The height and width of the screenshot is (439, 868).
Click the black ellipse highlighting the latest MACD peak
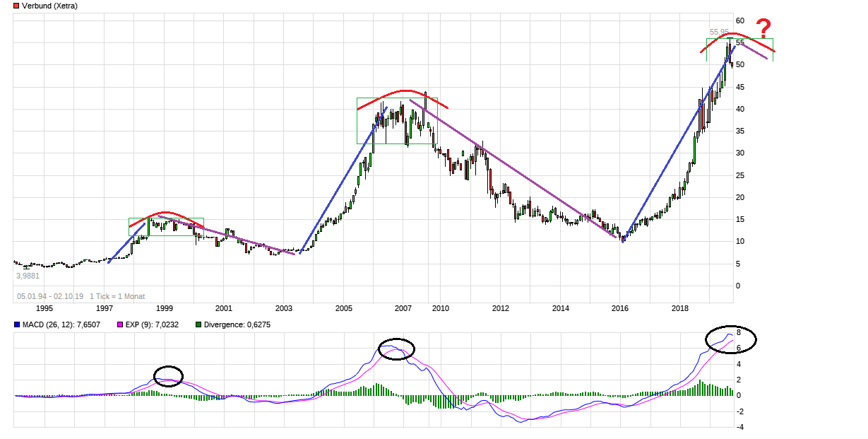pos(732,339)
